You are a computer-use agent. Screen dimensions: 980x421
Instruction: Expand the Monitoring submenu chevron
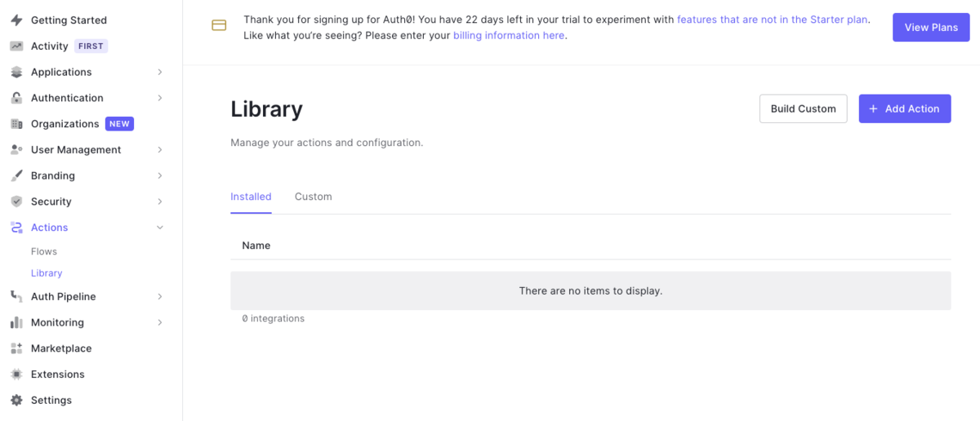coord(160,322)
